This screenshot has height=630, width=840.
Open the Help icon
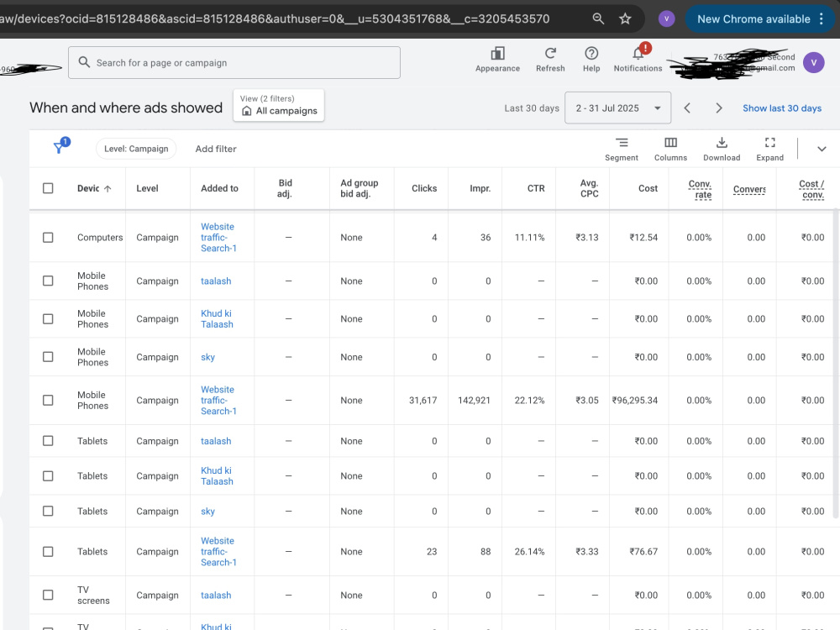tap(591, 54)
